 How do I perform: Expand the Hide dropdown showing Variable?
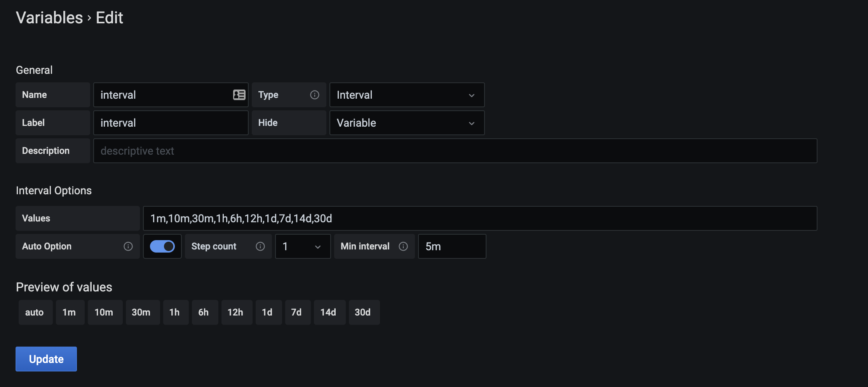click(x=406, y=123)
